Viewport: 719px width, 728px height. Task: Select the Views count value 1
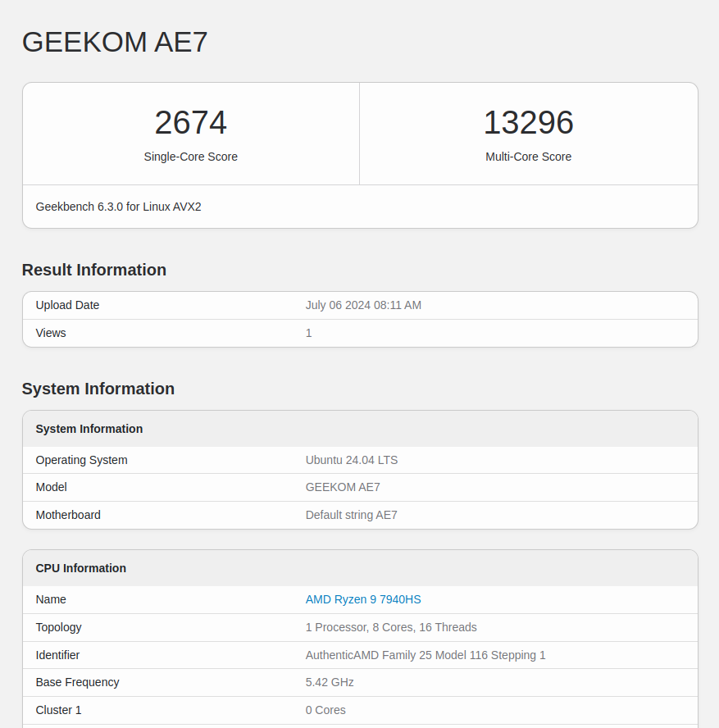coord(309,333)
